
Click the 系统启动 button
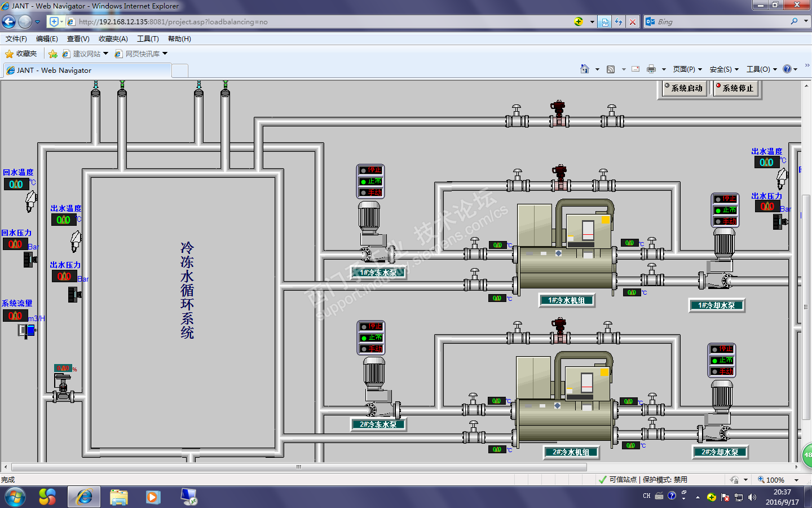click(x=683, y=88)
